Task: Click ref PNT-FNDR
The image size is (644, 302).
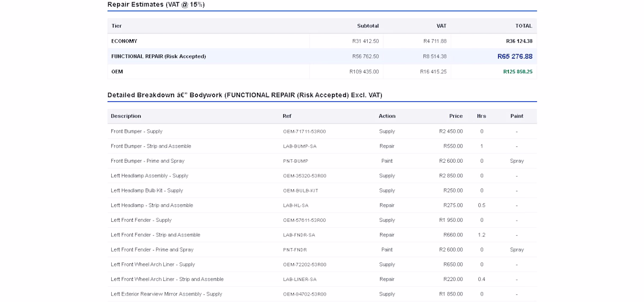Action: [x=295, y=250]
